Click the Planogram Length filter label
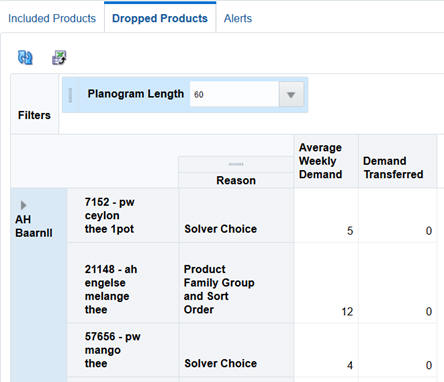Screen dimensions: 444x382 (x=136, y=94)
